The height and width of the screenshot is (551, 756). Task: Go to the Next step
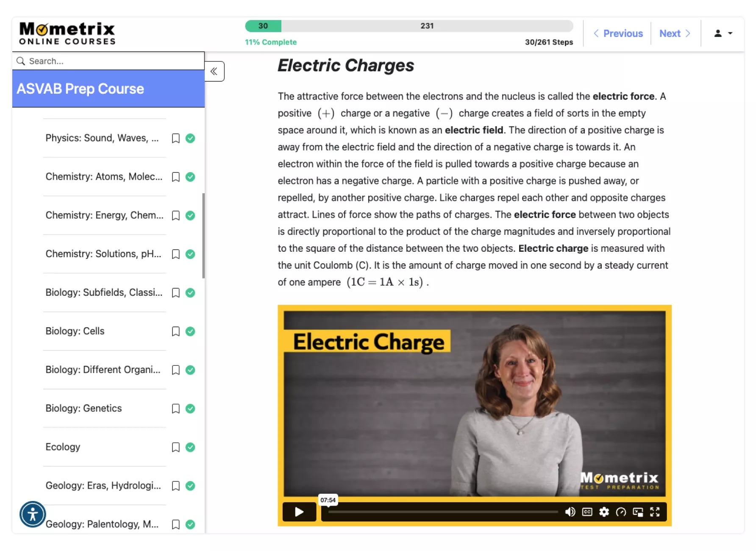(x=675, y=33)
